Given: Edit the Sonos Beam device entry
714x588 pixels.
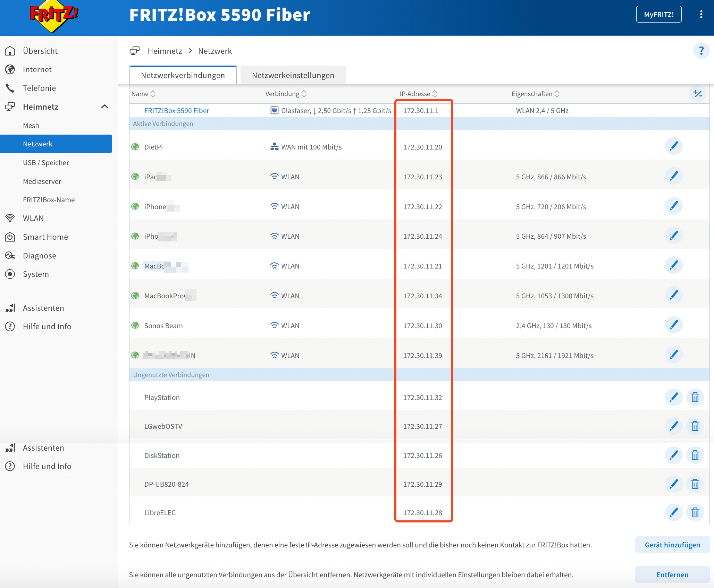Looking at the screenshot, I should [673, 325].
